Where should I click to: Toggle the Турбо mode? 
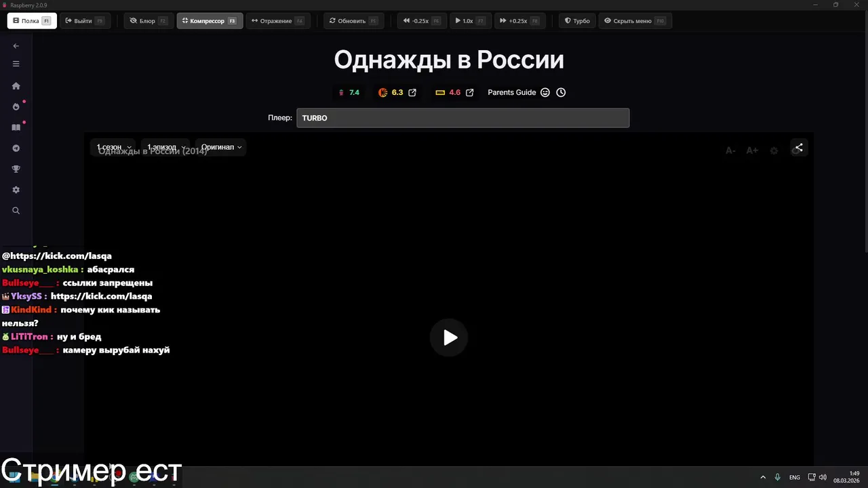pos(577,21)
